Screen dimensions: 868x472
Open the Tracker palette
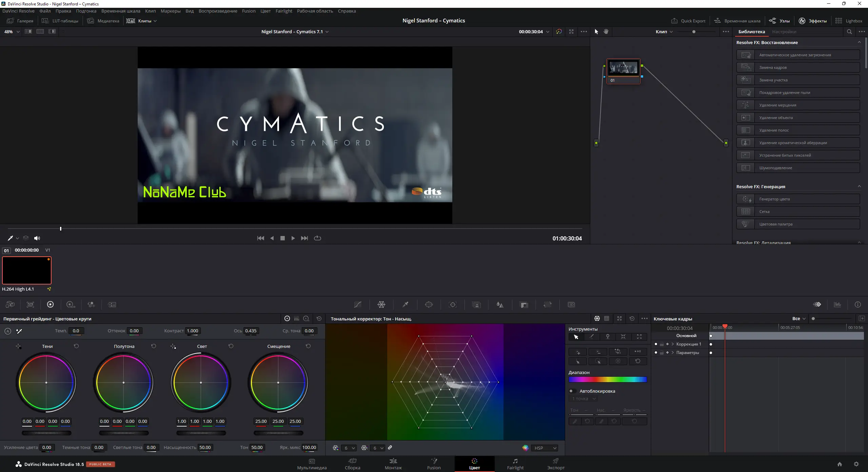453,304
